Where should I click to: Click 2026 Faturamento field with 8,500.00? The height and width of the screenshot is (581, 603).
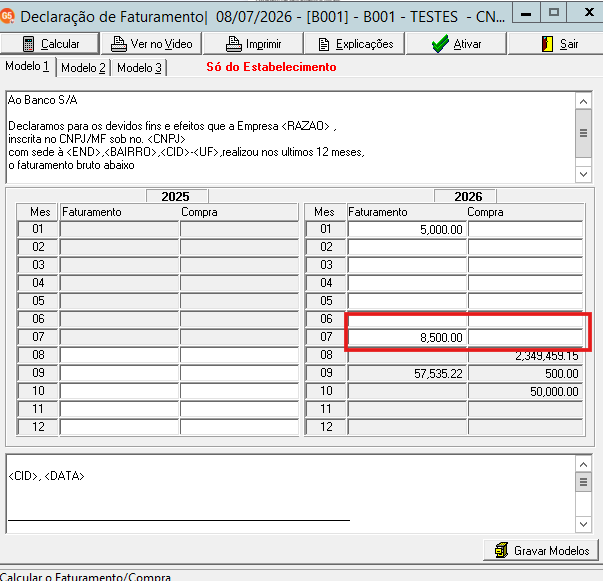(407, 338)
